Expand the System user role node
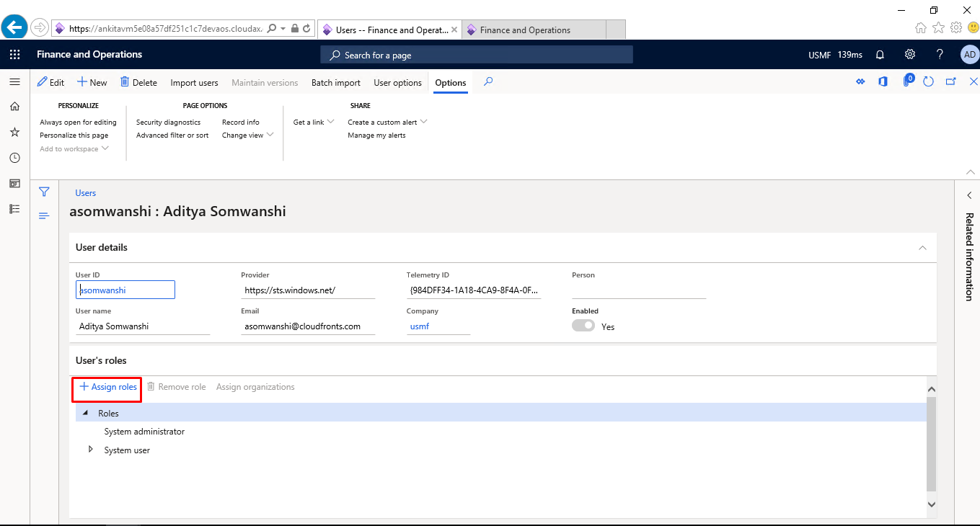Viewport: 980px width, 526px height. [x=91, y=450]
